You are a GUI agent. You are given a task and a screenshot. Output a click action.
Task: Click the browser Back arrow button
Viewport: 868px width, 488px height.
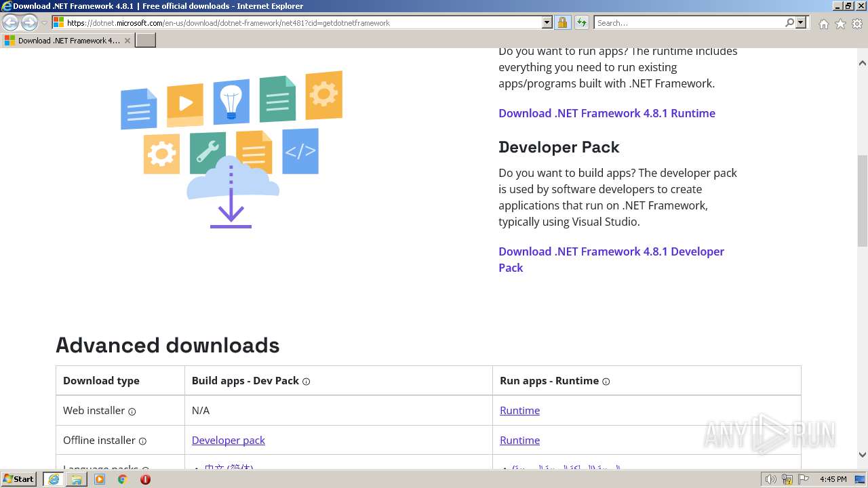click(x=10, y=22)
